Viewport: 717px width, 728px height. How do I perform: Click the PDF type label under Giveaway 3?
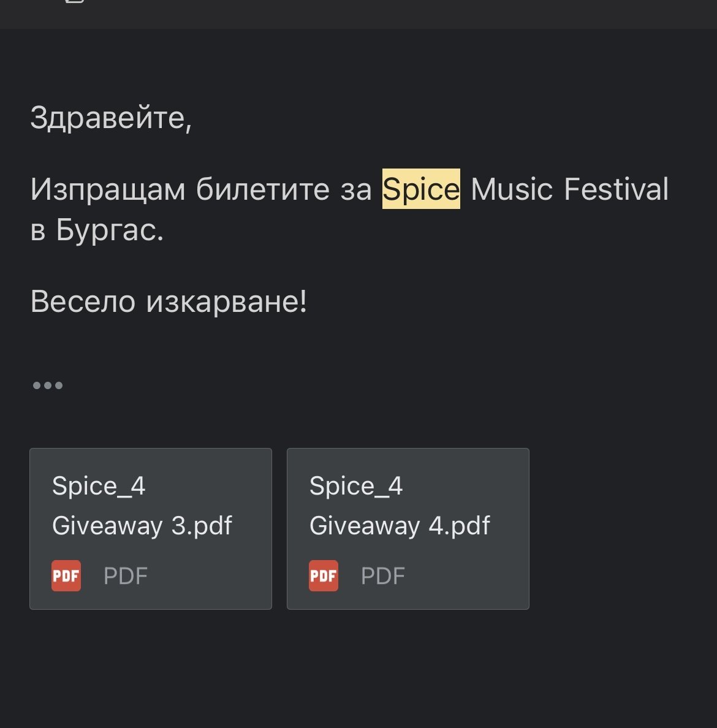click(126, 576)
